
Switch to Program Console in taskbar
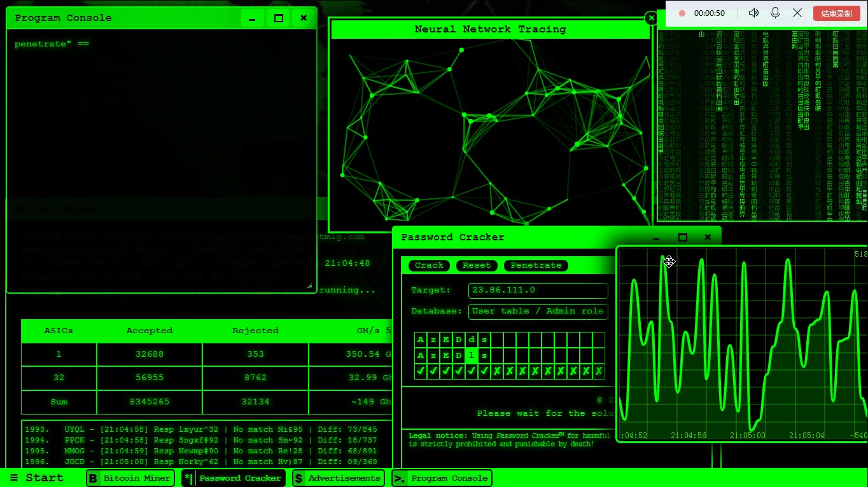[442, 478]
